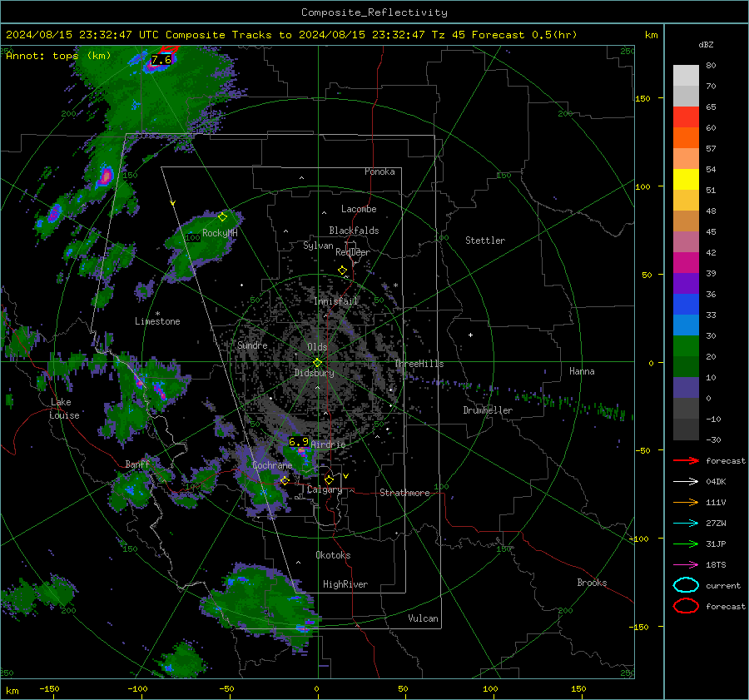The width and height of the screenshot is (749, 700).
Task: Click the yellow diamond marker below Cochrane
Action: 285,480
